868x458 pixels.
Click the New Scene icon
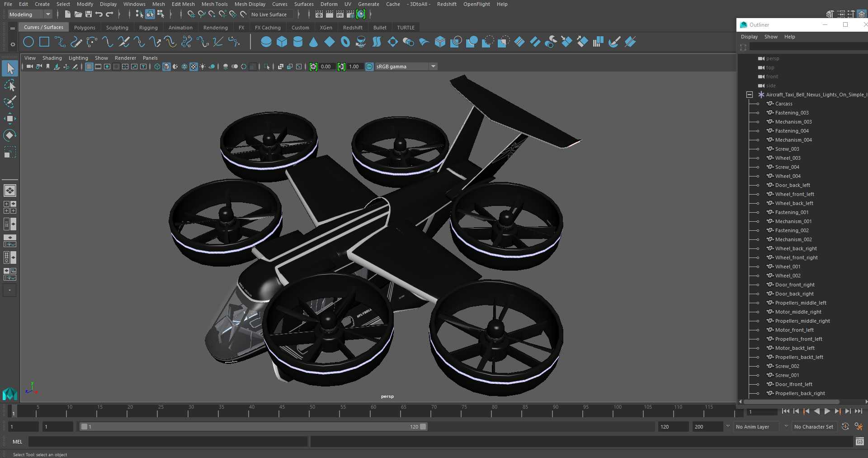click(67, 14)
